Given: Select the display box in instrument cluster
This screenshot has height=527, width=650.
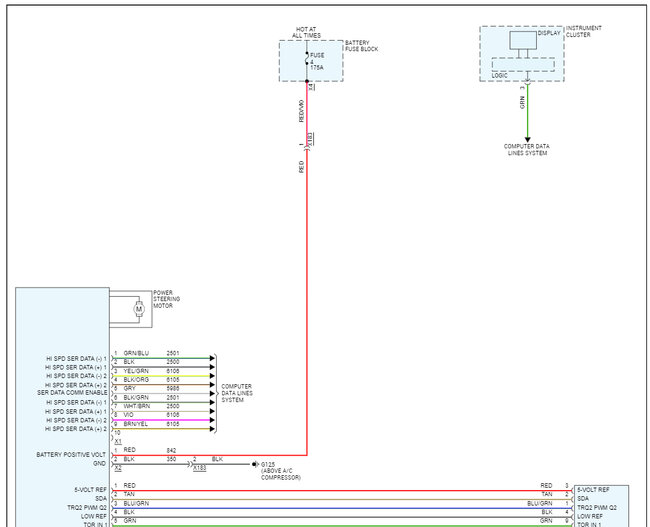Looking at the screenshot, I should tap(523, 40).
